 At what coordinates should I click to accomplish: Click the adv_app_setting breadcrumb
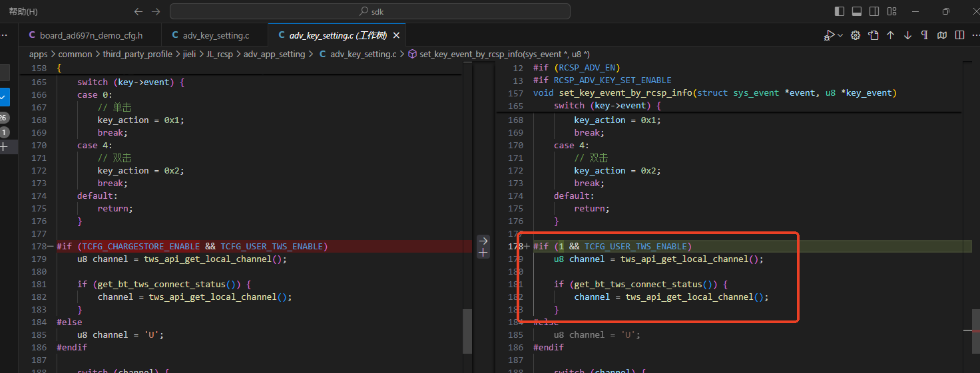(x=274, y=54)
